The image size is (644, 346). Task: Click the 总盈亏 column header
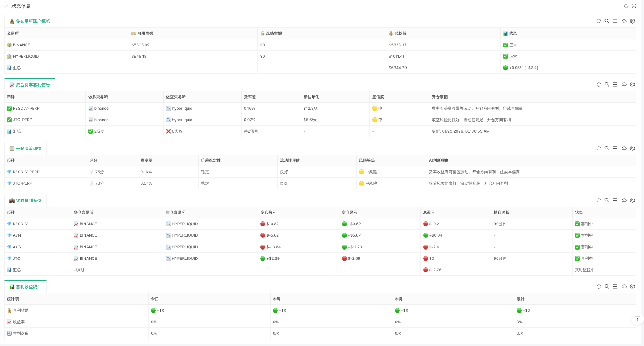point(429,213)
